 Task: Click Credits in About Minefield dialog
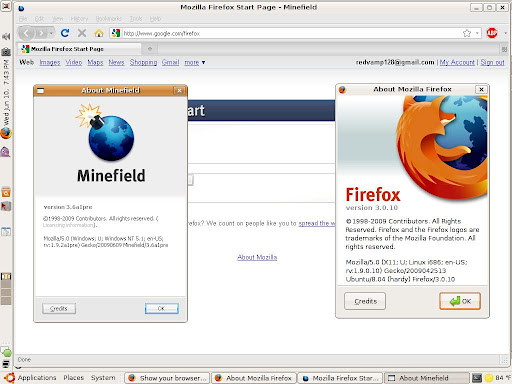pos(59,309)
